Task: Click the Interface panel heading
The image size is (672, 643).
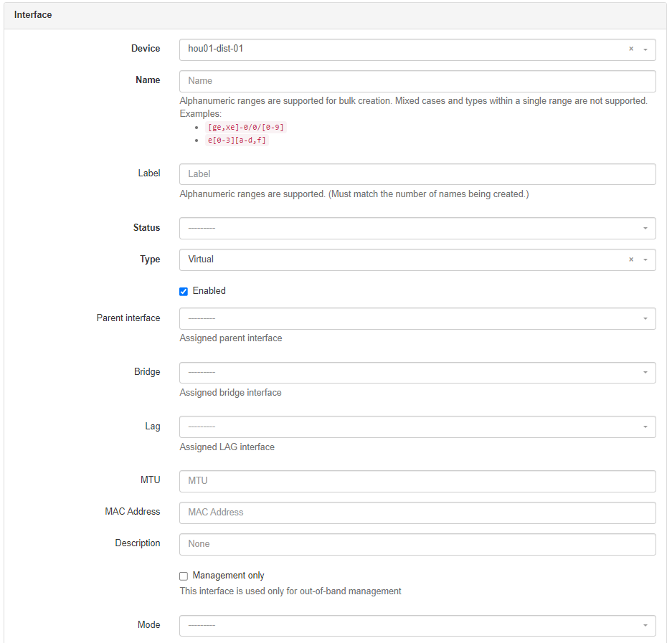Action: [x=33, y=15]
